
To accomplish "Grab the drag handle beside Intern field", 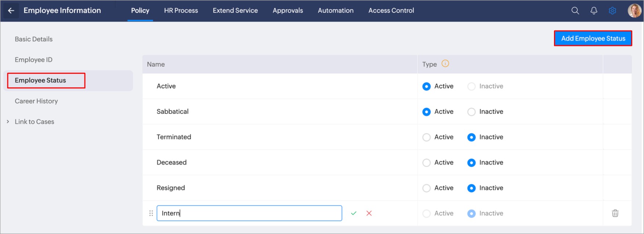I will coord(151,213).
